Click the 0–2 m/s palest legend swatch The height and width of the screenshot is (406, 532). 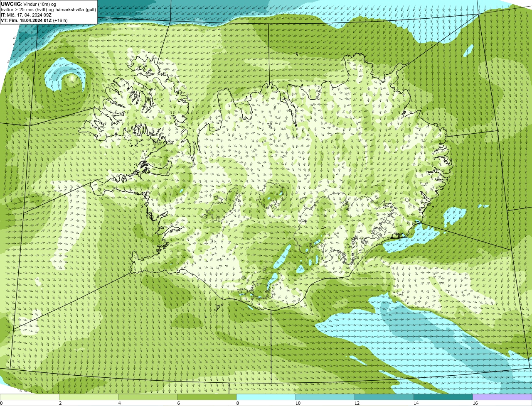[x=30, y=397]
